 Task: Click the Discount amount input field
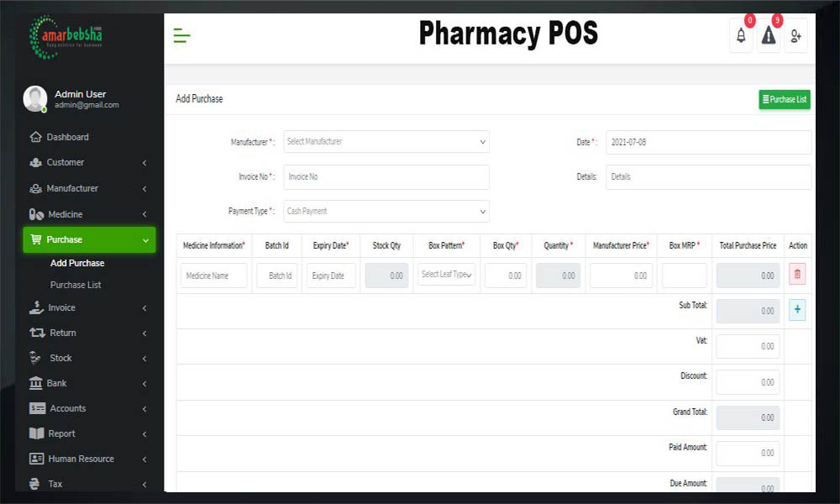click(748, 382)
